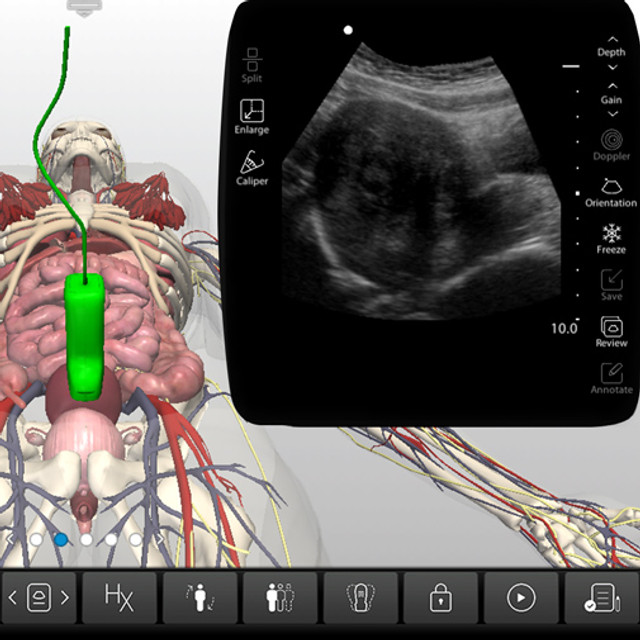
Task: Select the Caliper measurement tool
Action: [x=252, y=163]
